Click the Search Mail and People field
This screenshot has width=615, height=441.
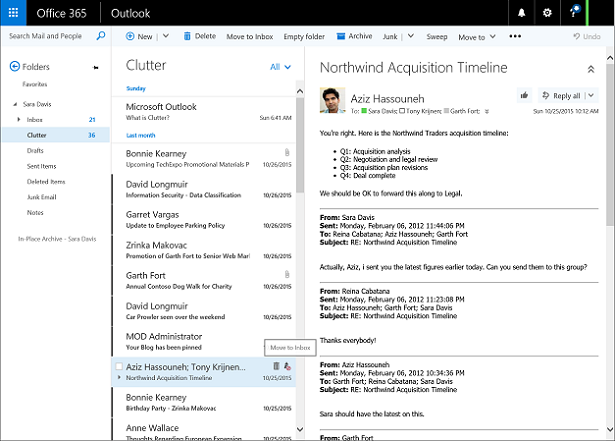48,36
